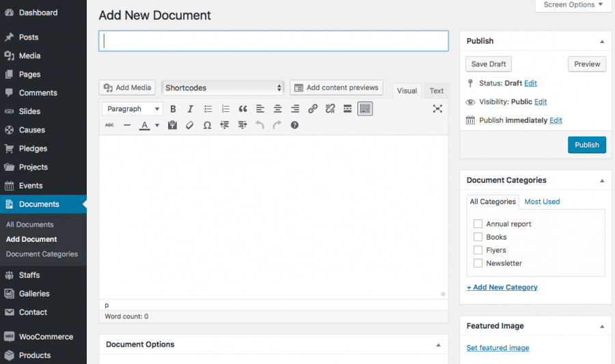Collapse the Document Options panel
The image size is (615, 364).
(x=439, y=345)
